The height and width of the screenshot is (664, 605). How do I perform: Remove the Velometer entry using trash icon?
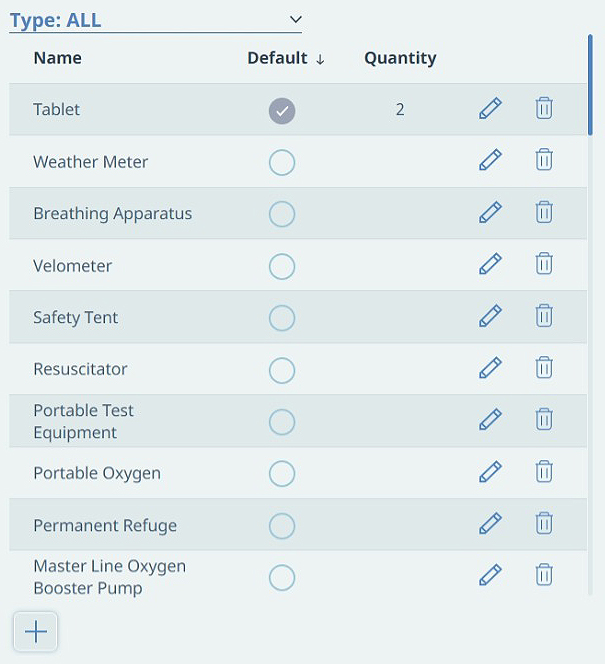pos(544,263)
